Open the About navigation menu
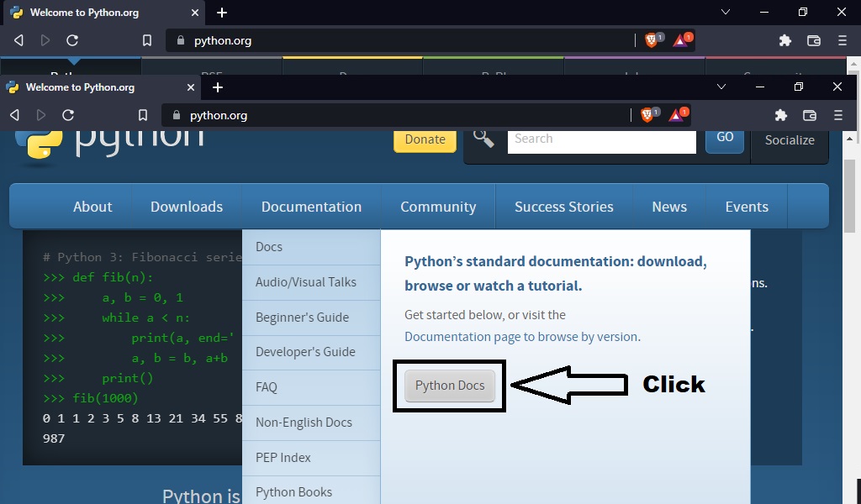 [x=92, y=207]
